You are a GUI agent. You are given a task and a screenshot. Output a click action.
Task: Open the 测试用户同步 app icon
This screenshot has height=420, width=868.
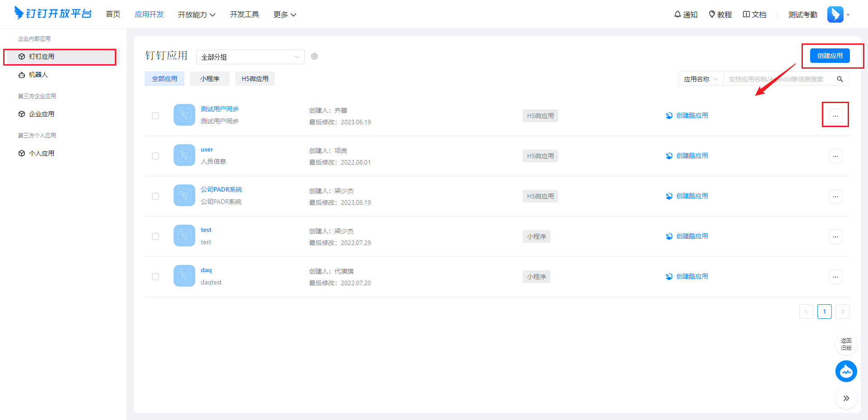(x=184, y=115)
